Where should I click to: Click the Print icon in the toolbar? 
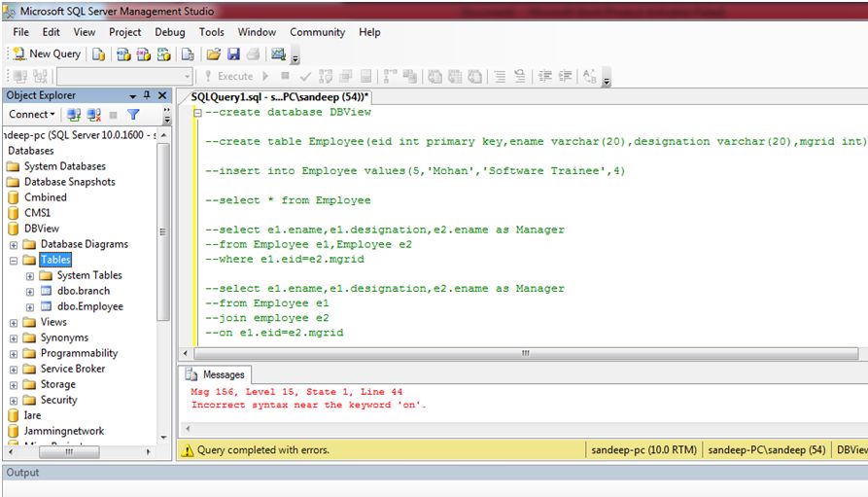[253, 53]
